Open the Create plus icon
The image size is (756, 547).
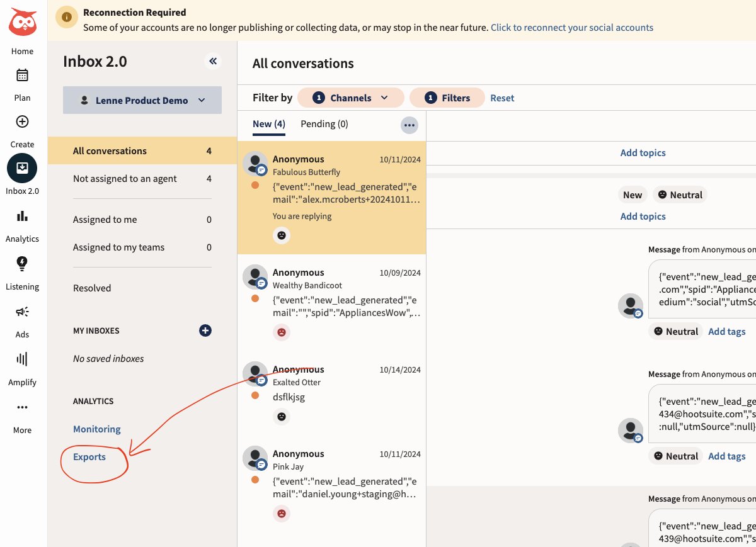22,121
